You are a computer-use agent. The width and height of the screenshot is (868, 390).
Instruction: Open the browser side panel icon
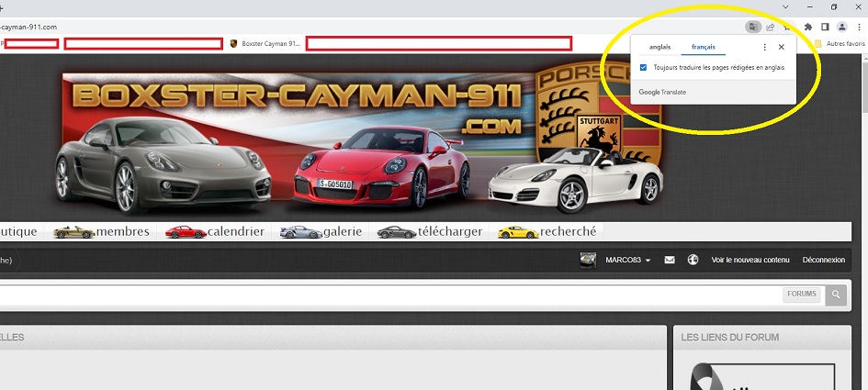pyautogui.click(x=825, y=27)
